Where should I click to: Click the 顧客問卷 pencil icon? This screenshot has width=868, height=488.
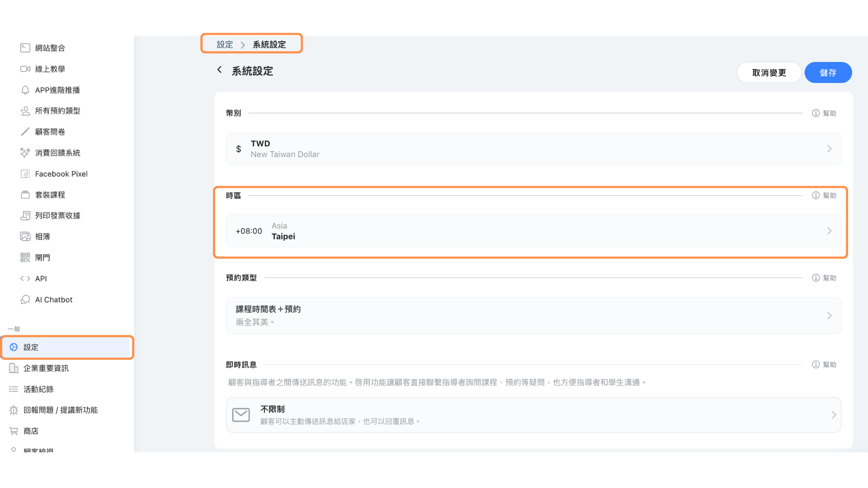[25, 131]
